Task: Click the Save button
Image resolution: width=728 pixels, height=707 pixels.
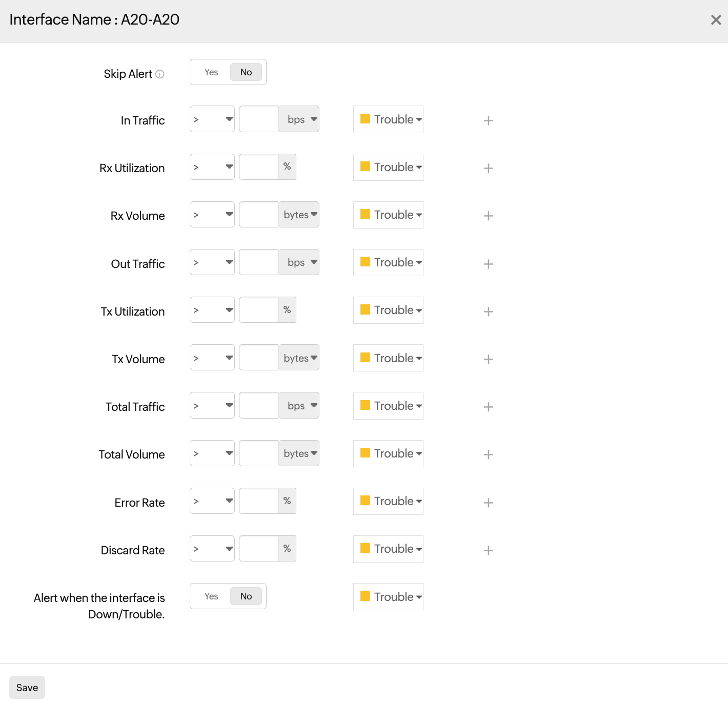Action: pyautogui.click(x=27, y=688)
